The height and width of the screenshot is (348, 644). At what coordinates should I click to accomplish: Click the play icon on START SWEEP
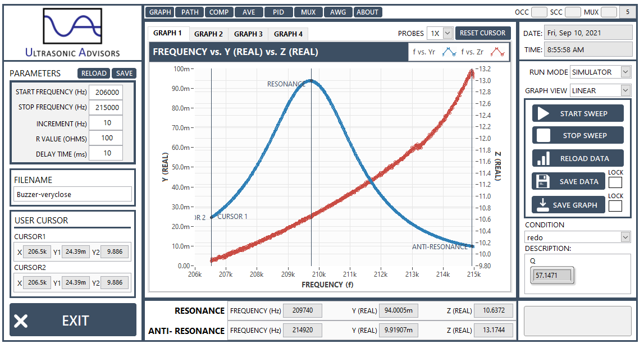(543, 114)
